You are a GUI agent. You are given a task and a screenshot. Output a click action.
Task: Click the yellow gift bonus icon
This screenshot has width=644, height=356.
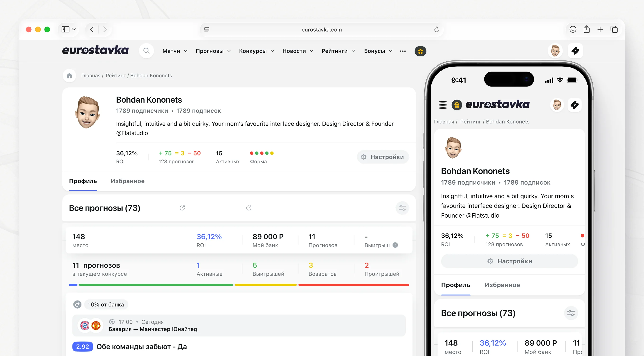pos(420,51)
